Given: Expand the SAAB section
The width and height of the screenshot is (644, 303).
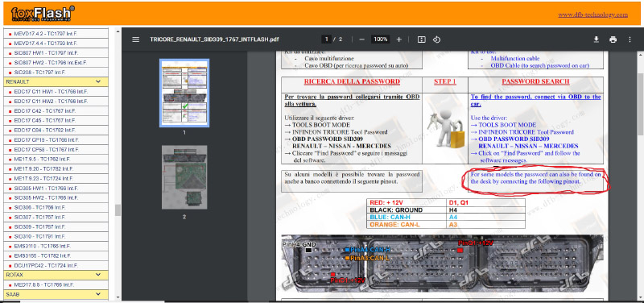Looking at the screenshot, I should pos(56,294).
